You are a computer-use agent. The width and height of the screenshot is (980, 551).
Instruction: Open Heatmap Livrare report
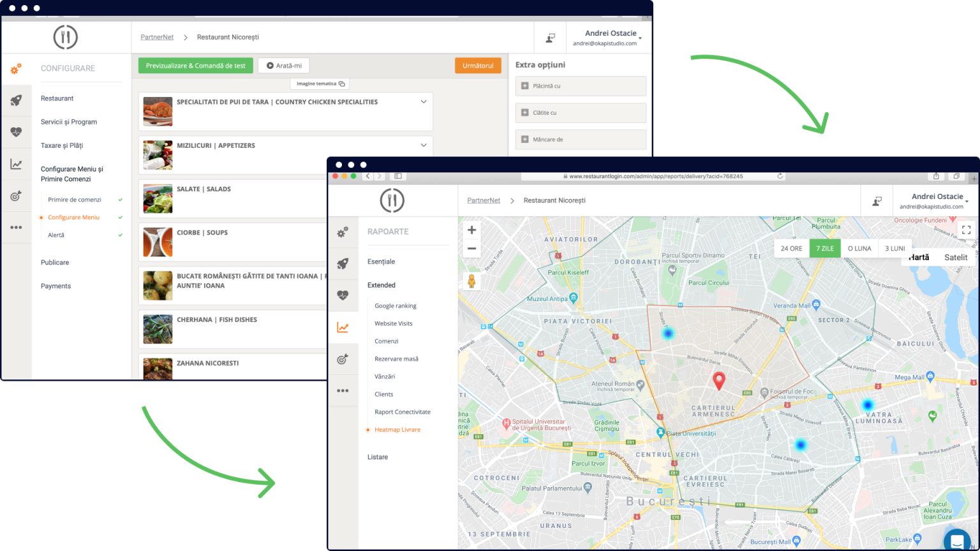tap(397, 430)
